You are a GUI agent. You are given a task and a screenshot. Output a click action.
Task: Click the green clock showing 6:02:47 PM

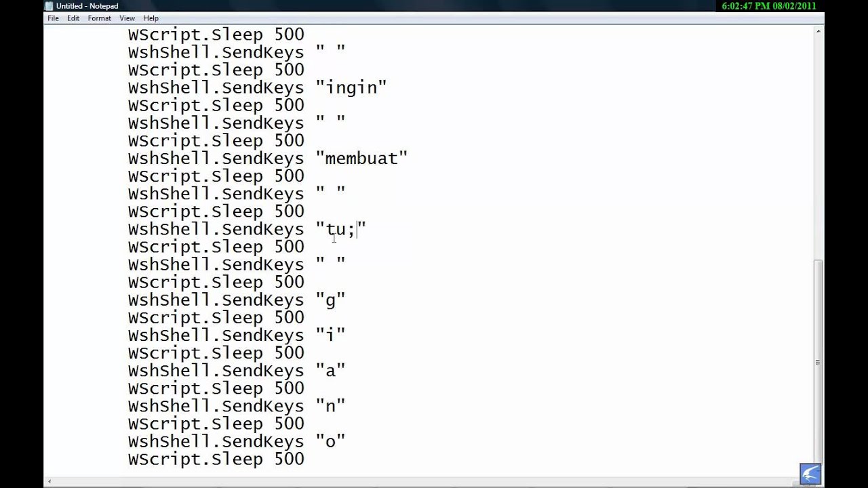(769, 6)
